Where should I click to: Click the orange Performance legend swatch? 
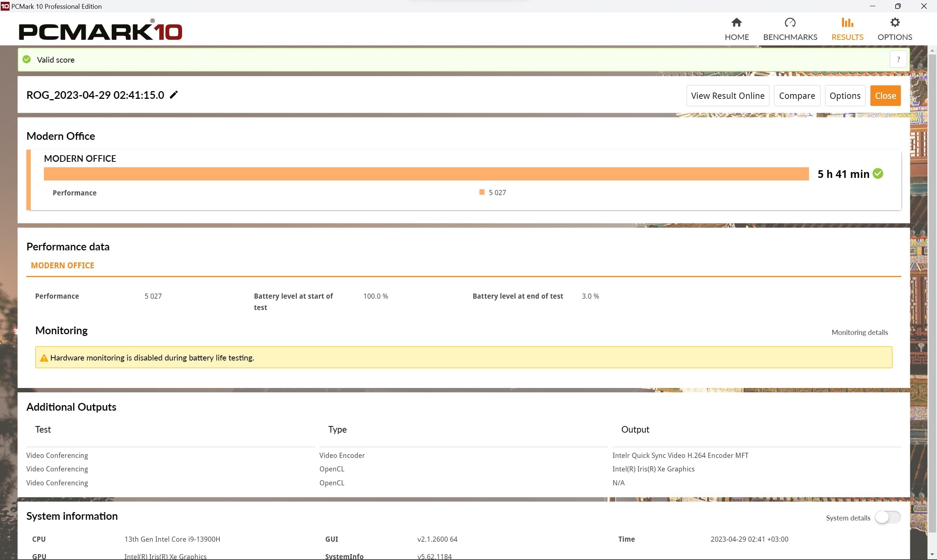click(x=482, y=192)
